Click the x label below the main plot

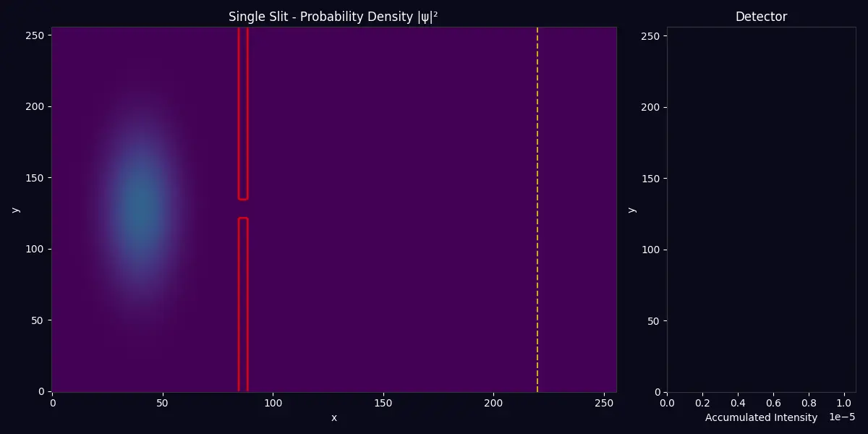click(x=334, y=417)
